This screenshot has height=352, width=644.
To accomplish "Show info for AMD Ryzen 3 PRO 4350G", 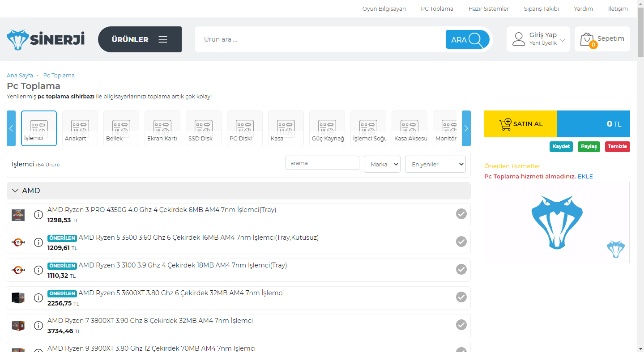I will [x=38, y=214].
